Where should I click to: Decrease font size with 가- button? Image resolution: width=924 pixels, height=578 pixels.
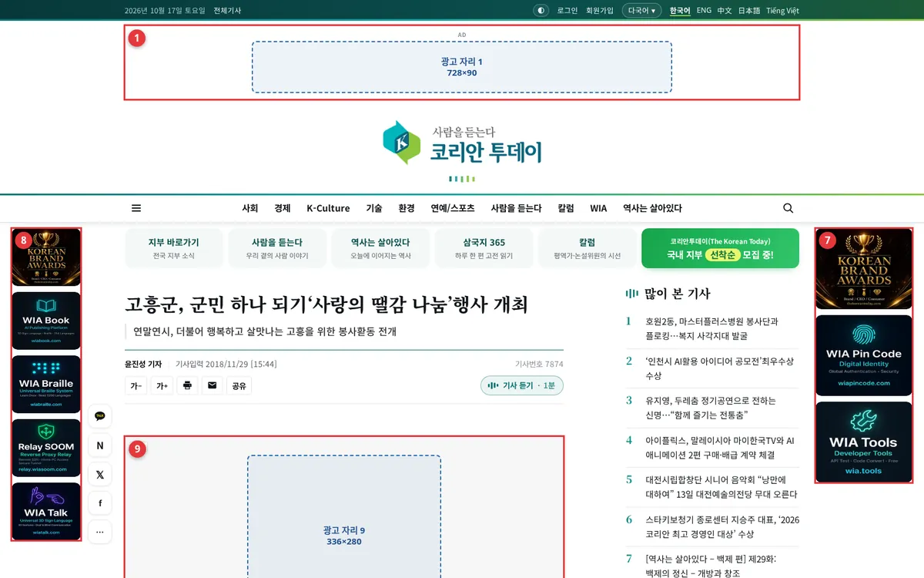tap(136, 385)
